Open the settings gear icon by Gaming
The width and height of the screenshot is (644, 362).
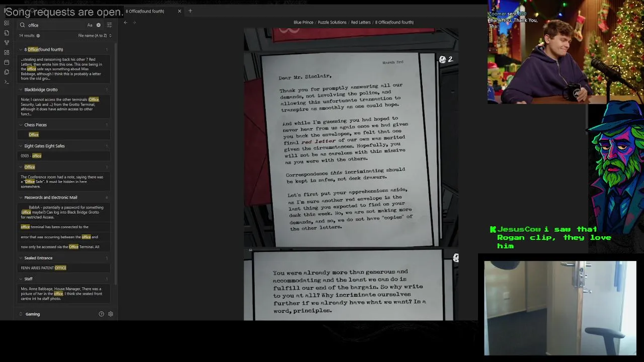[x=111, y=314]
